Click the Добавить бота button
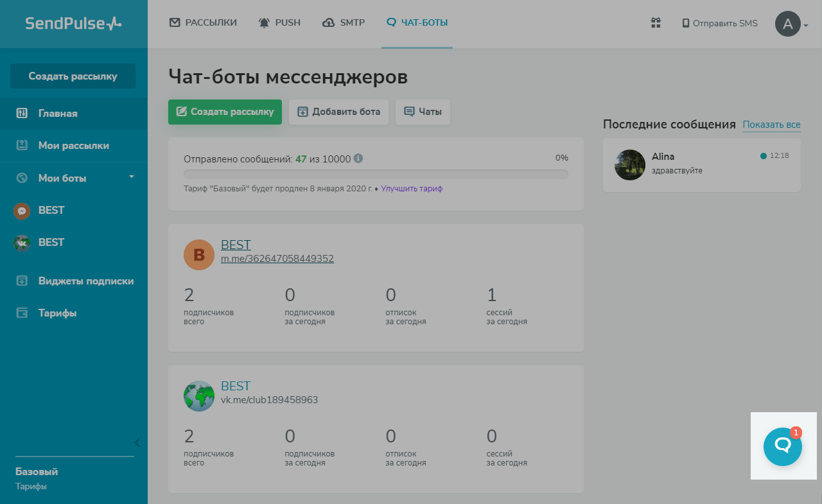Viewport: 822px width, 504px height. click(338, 112)
